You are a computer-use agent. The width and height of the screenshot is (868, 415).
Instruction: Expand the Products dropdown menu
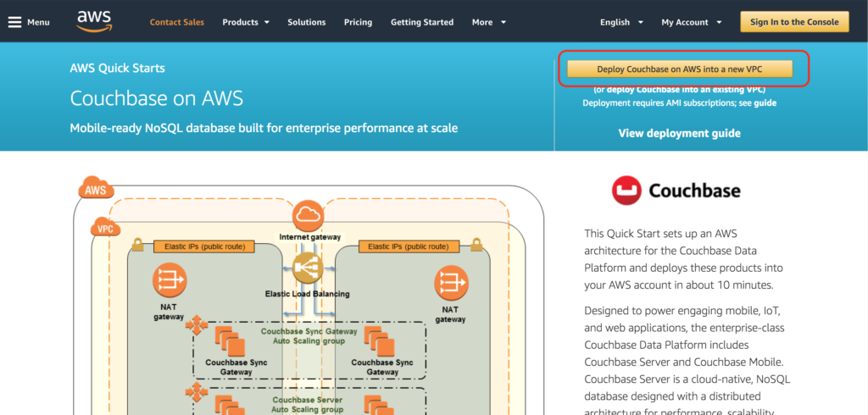(246, 22)
